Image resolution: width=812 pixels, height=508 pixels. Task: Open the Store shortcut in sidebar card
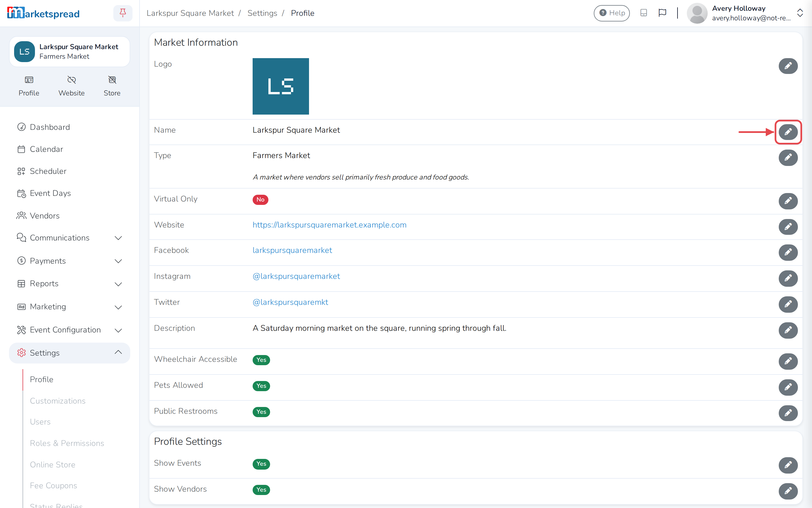pos(112,86)
